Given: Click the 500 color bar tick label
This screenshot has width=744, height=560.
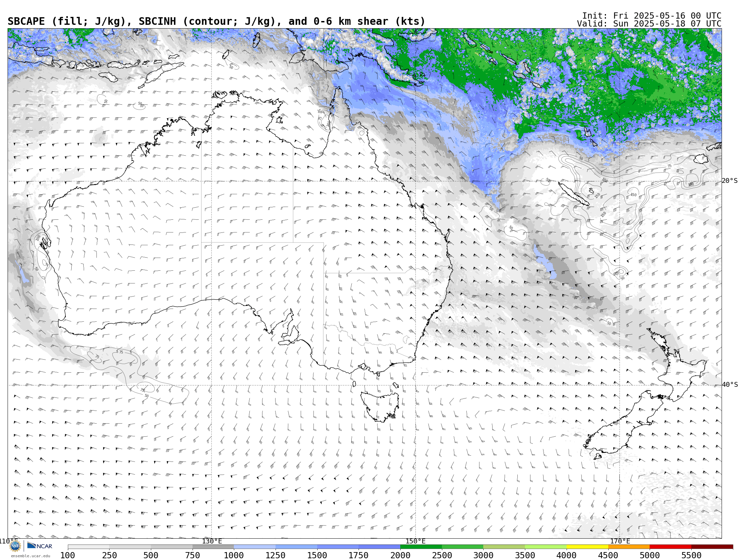Looking at the screenshot, I should click(x=151, y=555).
